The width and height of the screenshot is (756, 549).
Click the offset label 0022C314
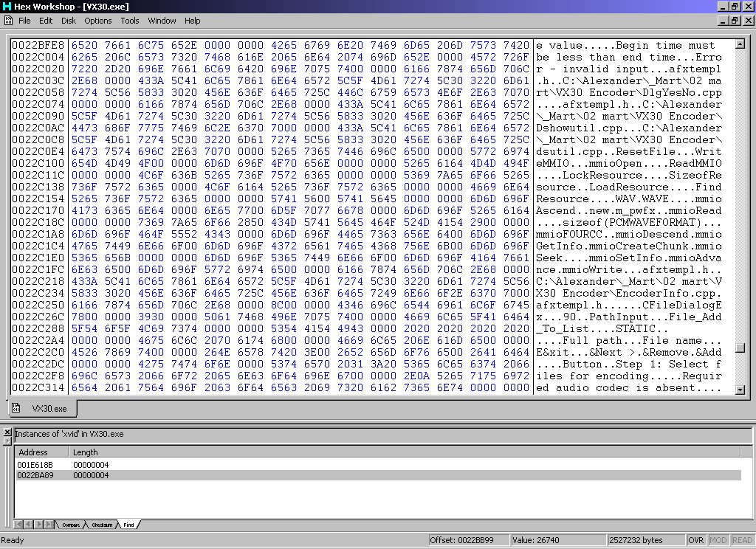click(x=38, y=387)
